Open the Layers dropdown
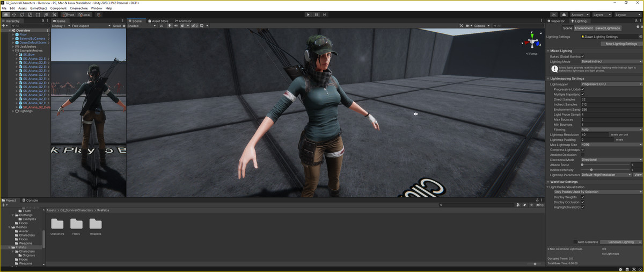Screen dimensions: 644x272 coord(601,15)
